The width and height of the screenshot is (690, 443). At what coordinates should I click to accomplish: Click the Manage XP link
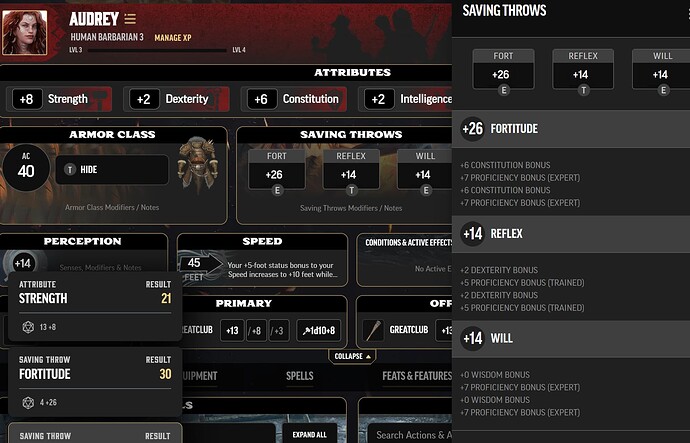click(x=173, y=38)
